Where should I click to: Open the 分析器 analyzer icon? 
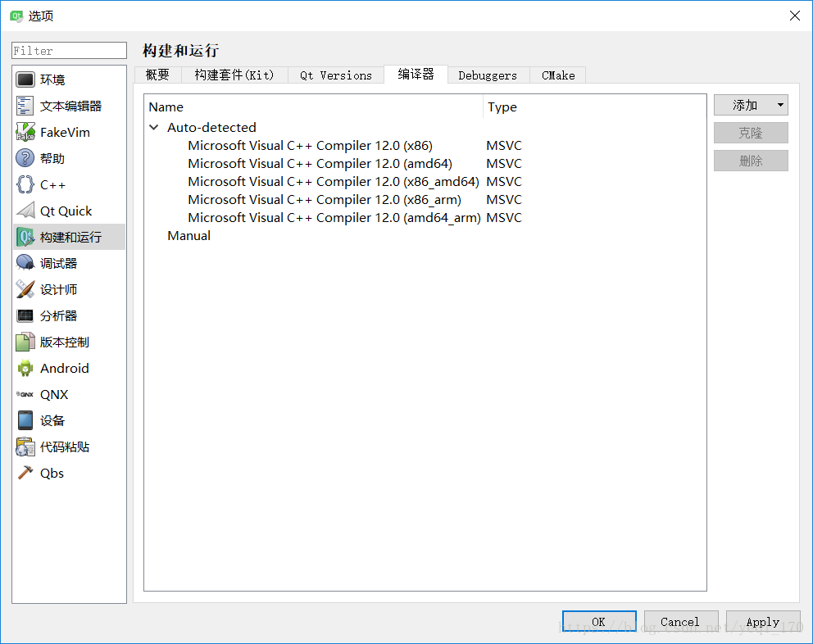[25, 315]
